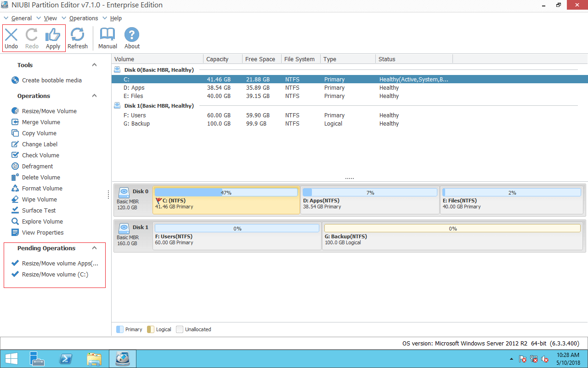Click the Create bootable media icon
Image resolution: width=588 pixels, height=368 pixels.
(x=15, y=80)
